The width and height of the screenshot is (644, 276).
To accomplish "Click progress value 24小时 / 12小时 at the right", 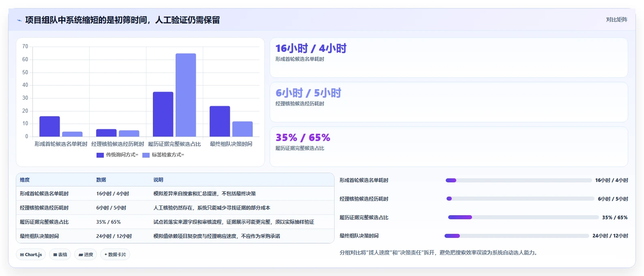I will coord(610,236).
